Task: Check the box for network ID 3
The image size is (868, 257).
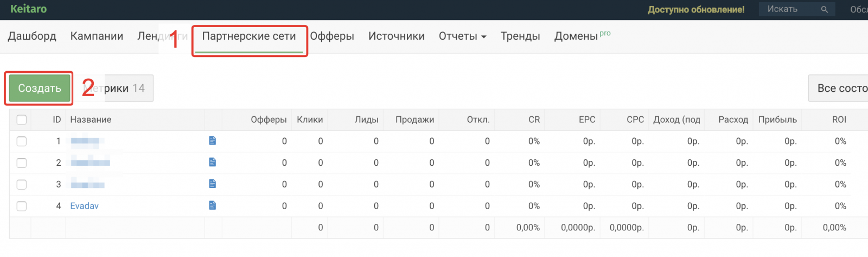Action: point(22,185)
